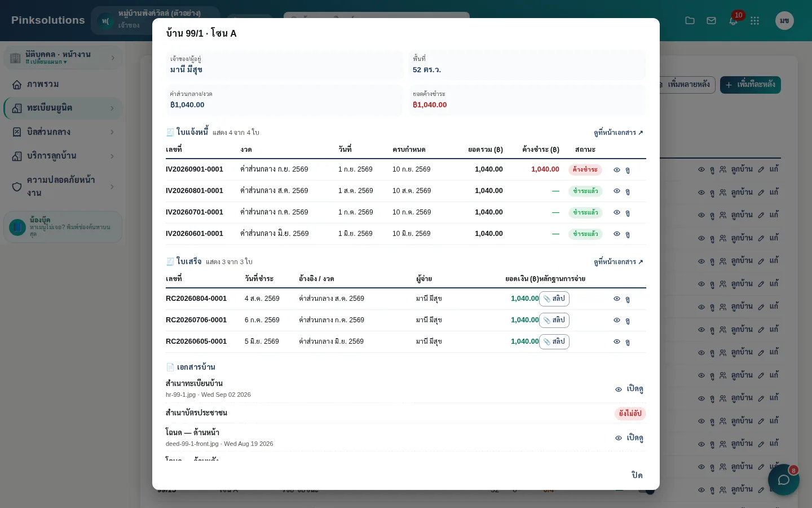Click owner name มานี มีสุข in the เจ้าของ/ผู้อยู่ card
This screenshot has width=812, height=508.
click(186, 70)
